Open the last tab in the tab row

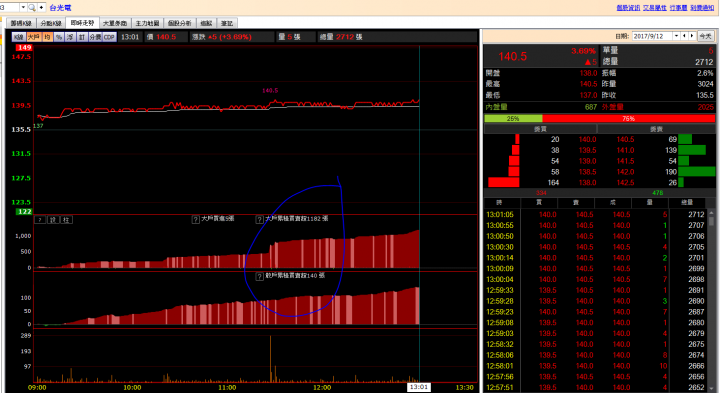pyautogui.click(x=227, y=23)
